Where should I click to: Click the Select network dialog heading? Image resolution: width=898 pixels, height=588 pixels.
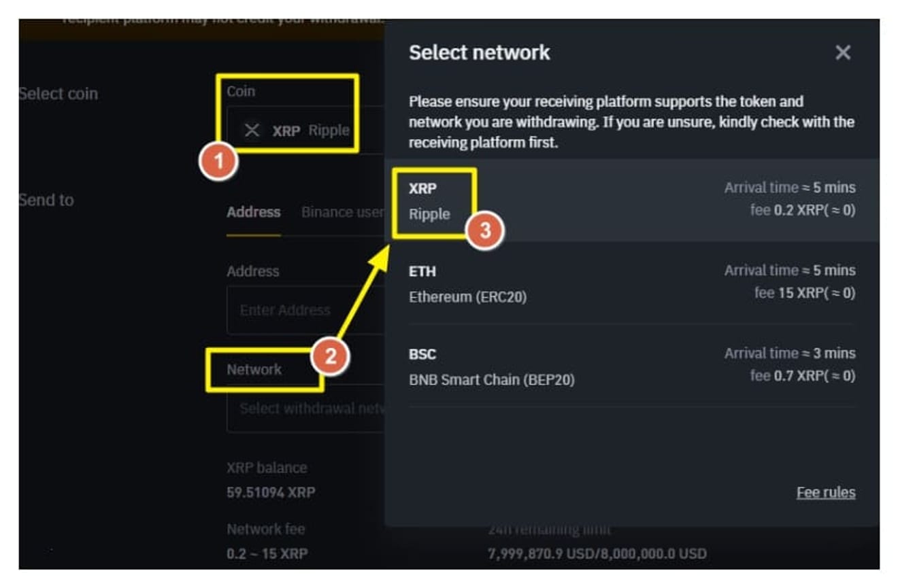tap(479, 52)
